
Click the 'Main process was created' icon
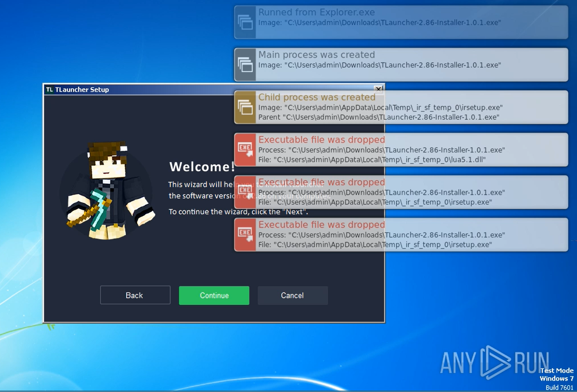[245, 65]
